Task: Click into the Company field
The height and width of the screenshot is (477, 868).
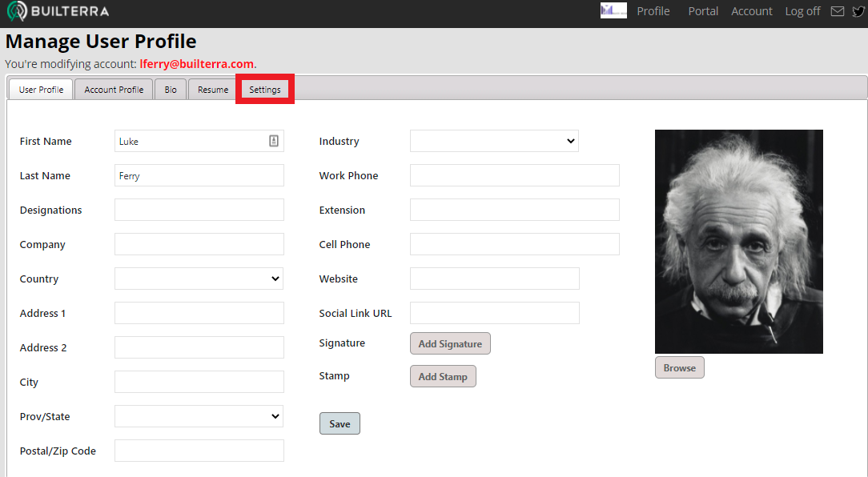Action: coord(199,244)
